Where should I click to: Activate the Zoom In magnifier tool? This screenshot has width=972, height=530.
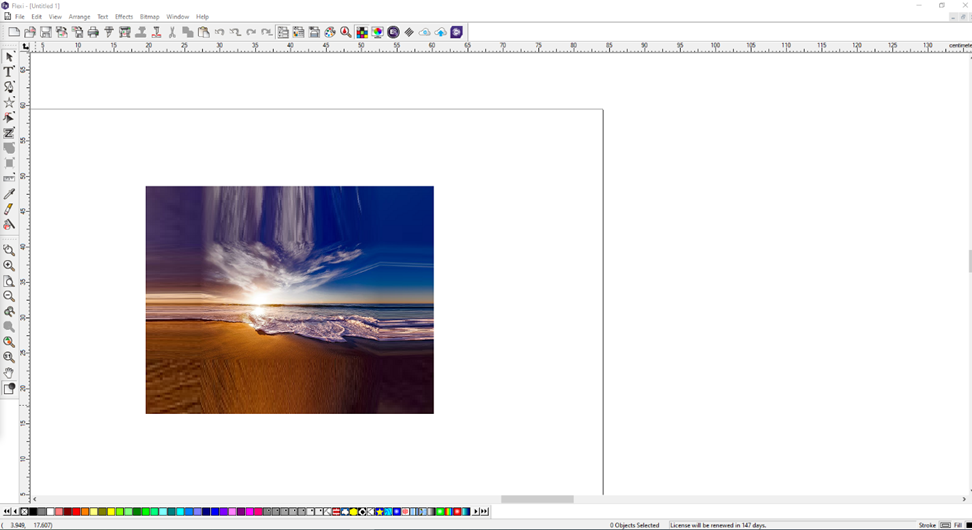9,266
